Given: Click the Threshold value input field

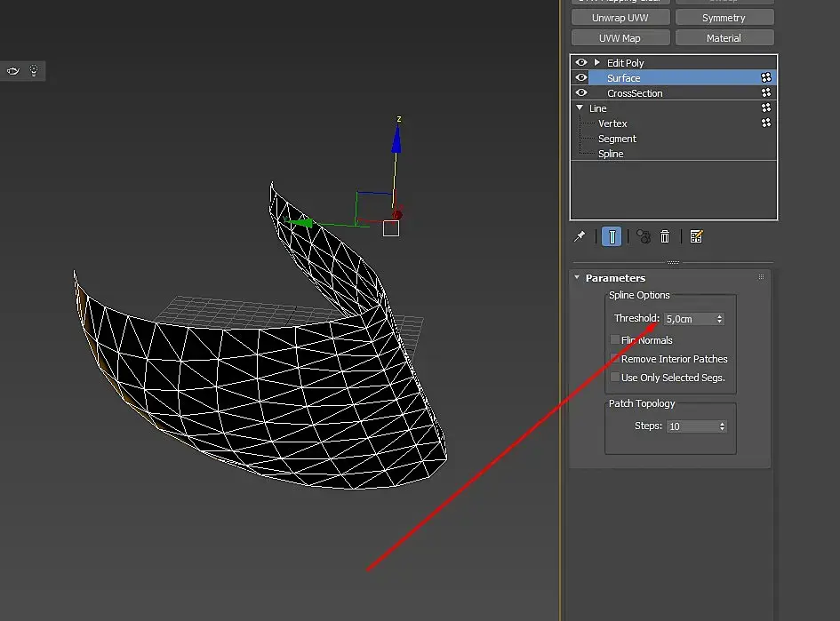Looking at the screenshot, I should (687, 319).
